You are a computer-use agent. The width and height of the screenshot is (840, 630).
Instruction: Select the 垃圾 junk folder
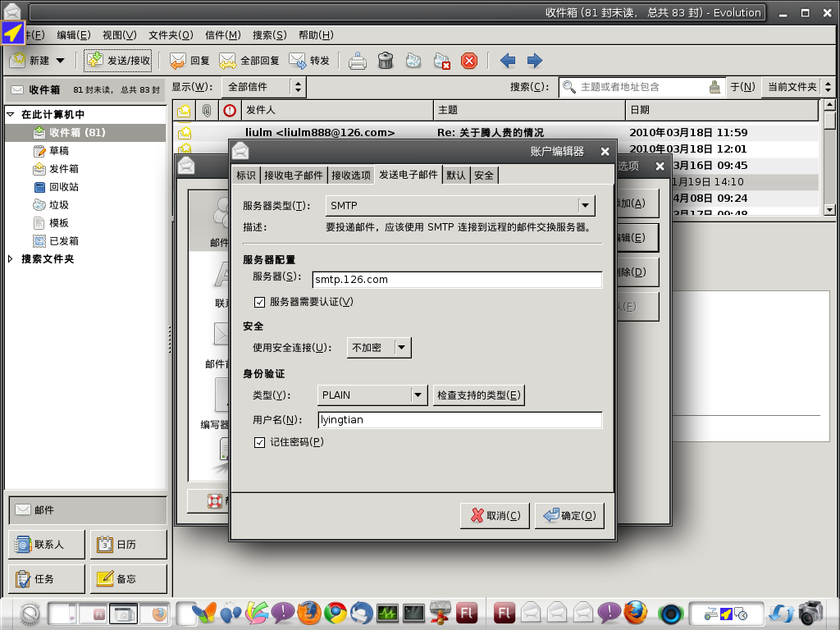click(52, 205)
